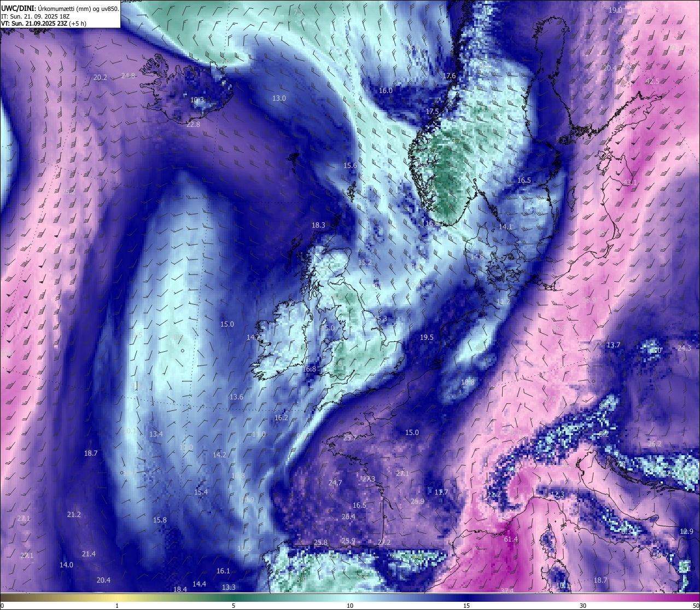Click the 17.5 value label
Image resolution: width=700 pixels, height=610 pixels.
(432, 111)
